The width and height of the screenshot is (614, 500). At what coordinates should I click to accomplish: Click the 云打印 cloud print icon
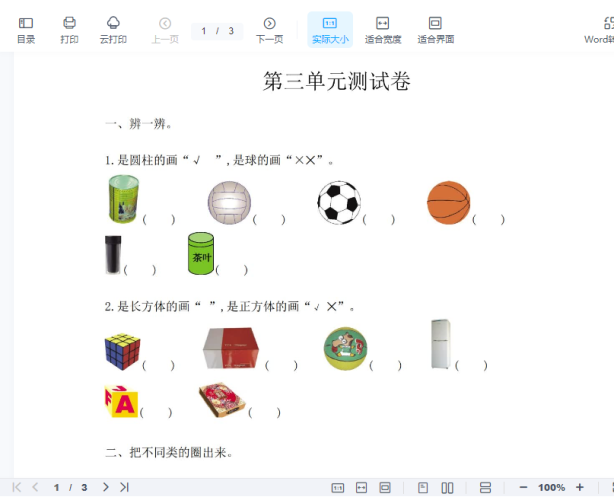(113, 29)
